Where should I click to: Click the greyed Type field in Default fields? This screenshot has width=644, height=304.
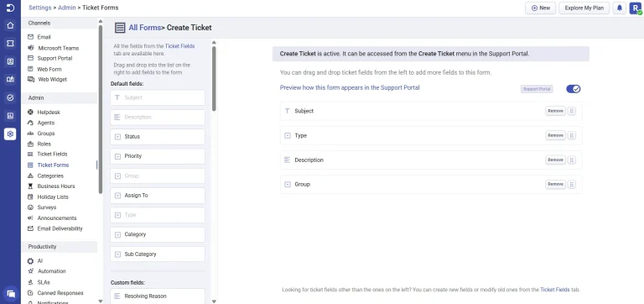point(158,215)
